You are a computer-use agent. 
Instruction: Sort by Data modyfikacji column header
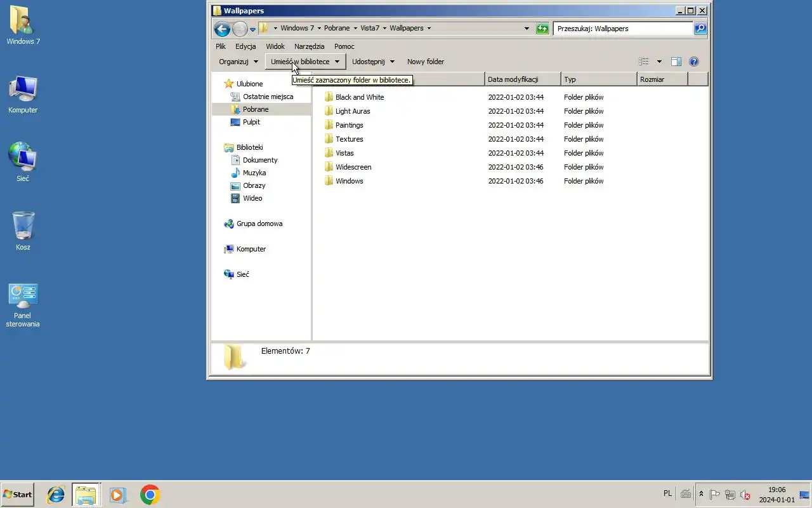click(x=523, y=79)
